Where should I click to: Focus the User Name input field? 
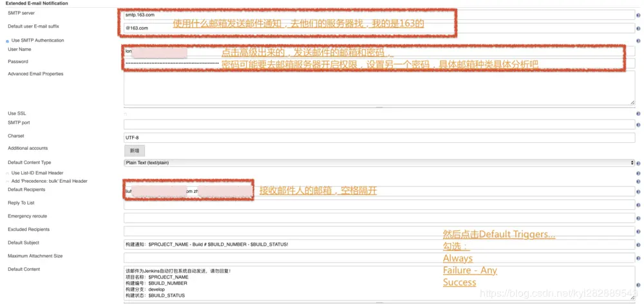coord(379,51)
